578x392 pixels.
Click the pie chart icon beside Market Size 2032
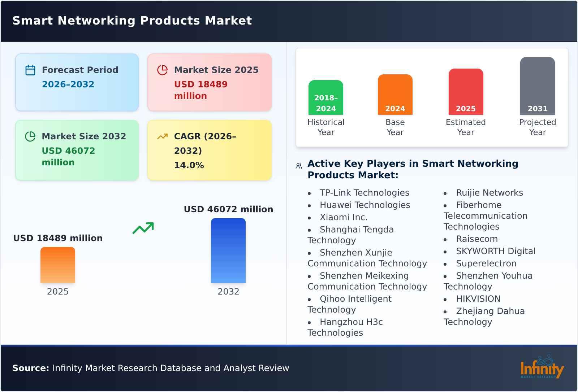point(30,136)
